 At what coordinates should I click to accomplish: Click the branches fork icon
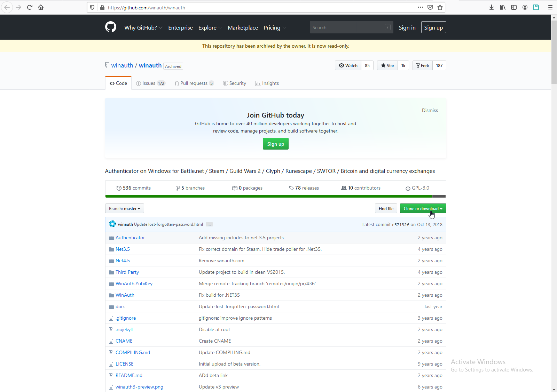(178, 188)
